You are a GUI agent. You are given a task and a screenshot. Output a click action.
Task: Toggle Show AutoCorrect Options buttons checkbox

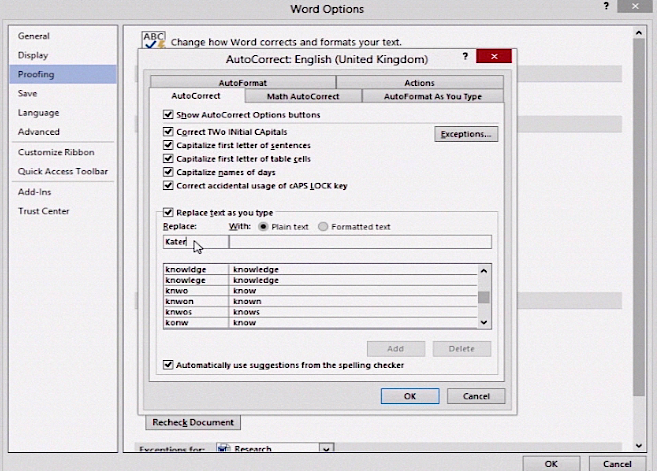[168, 114]
